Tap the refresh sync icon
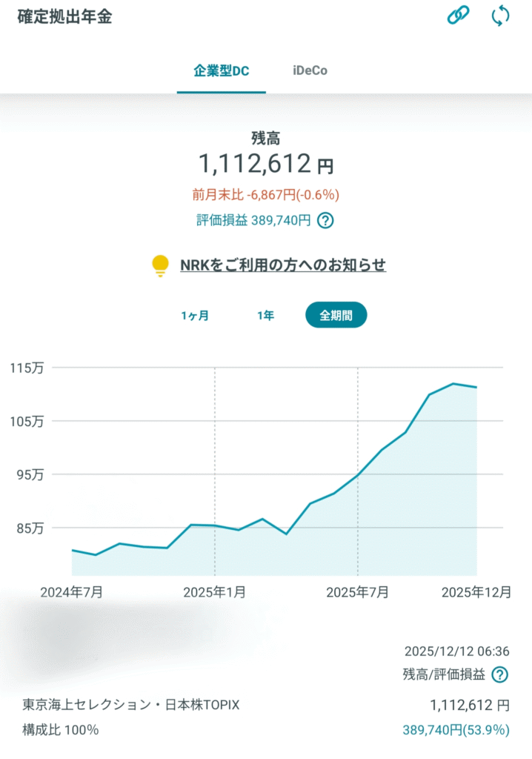532x759 pixels. (501, 16)
